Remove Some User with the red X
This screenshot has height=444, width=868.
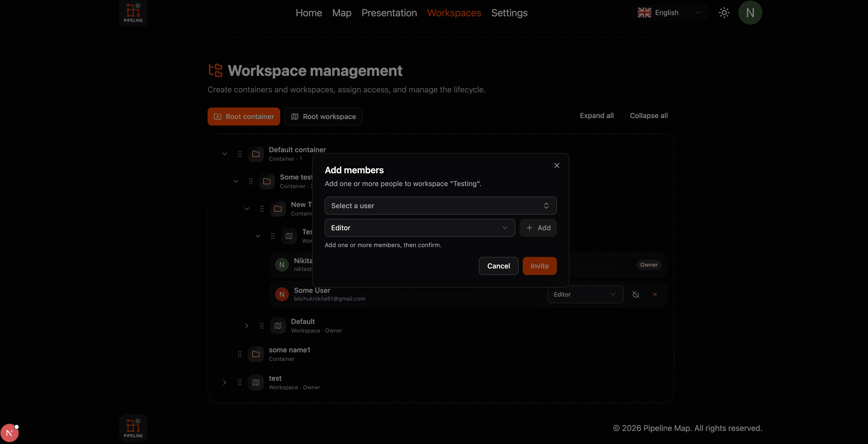click(x=655, y=294)
